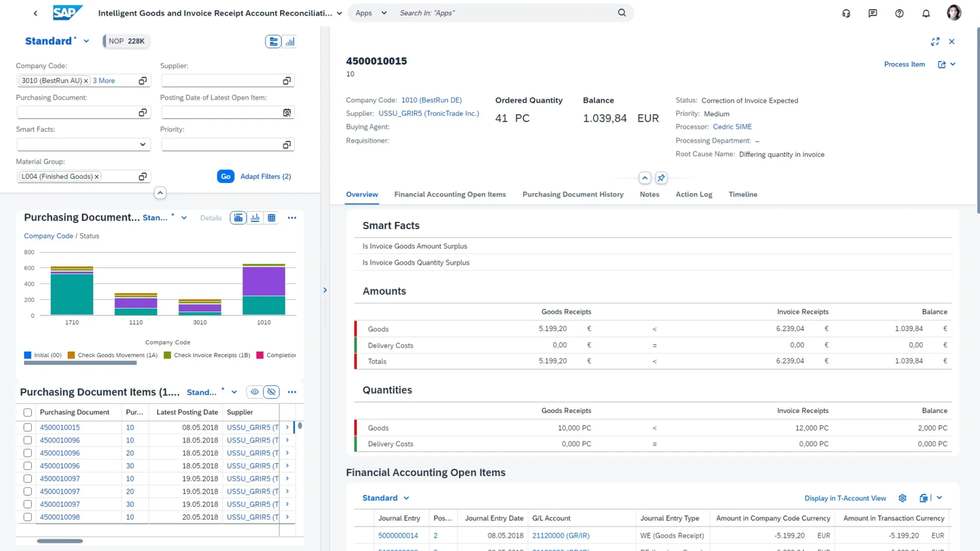Open the Timeline tab
The width and height of the screenshot is (980, 551).
(x=742, y=194)
